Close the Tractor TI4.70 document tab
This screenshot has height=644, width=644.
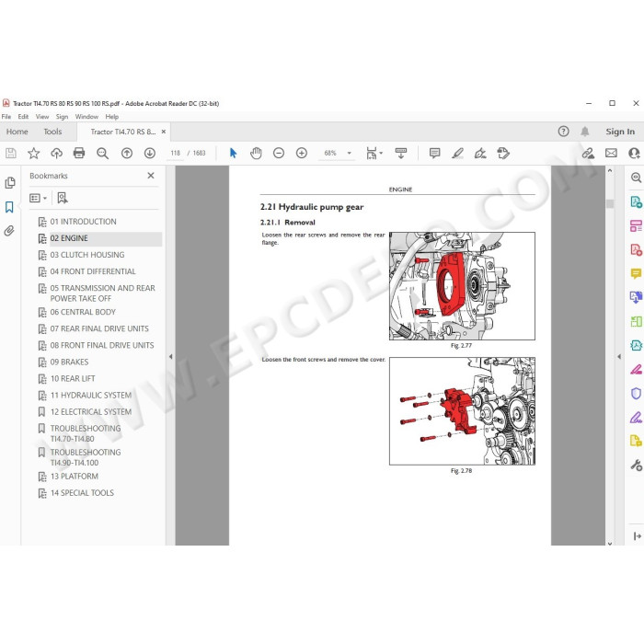tap(164, 132)
